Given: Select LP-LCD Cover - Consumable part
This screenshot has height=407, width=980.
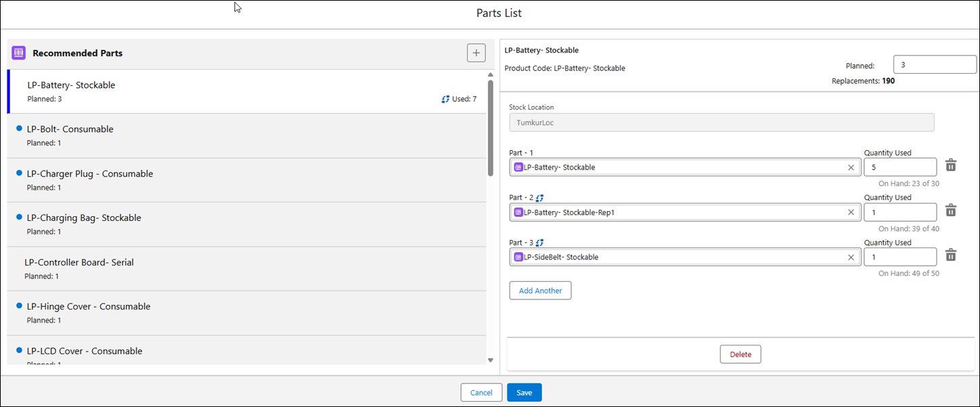Looking at the screenshot, I should coord(246,351).
